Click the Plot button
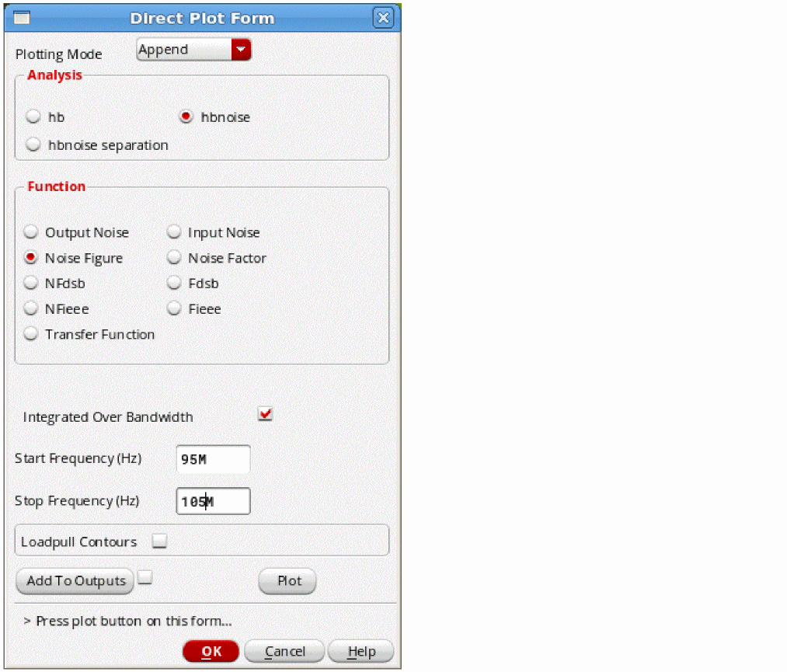Image resolution: width=787 pixels, height=672 pixels. (x=287, y=581)
